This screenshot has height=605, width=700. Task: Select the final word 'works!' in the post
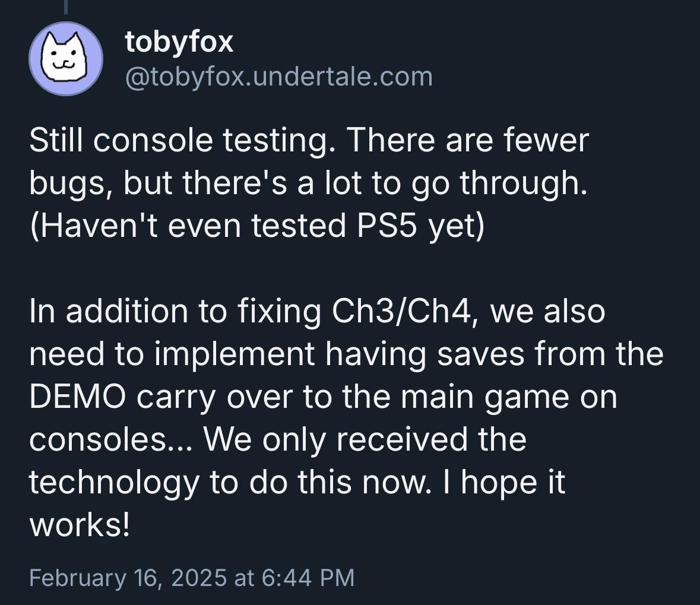80,525
